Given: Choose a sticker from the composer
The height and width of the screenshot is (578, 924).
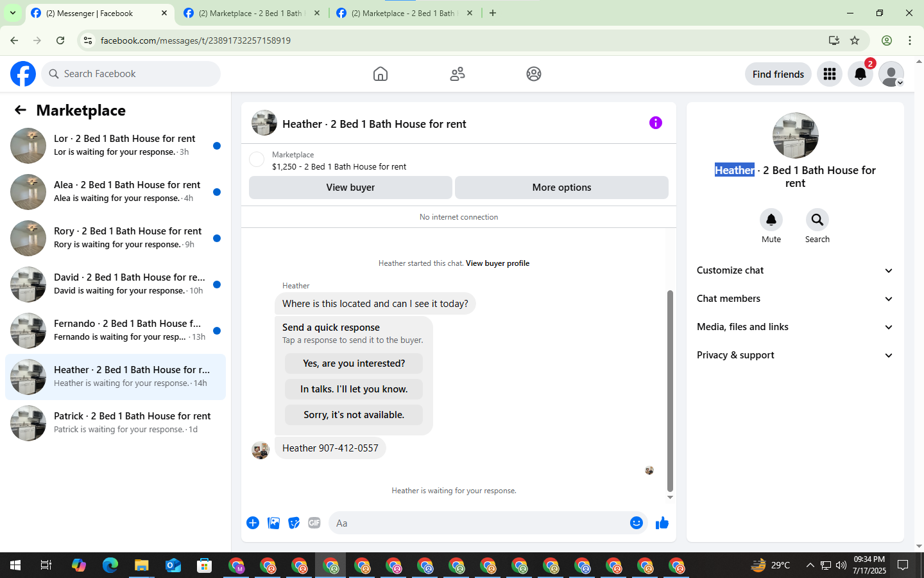Looking at the screenshot, I should click(x=294, y=523).
